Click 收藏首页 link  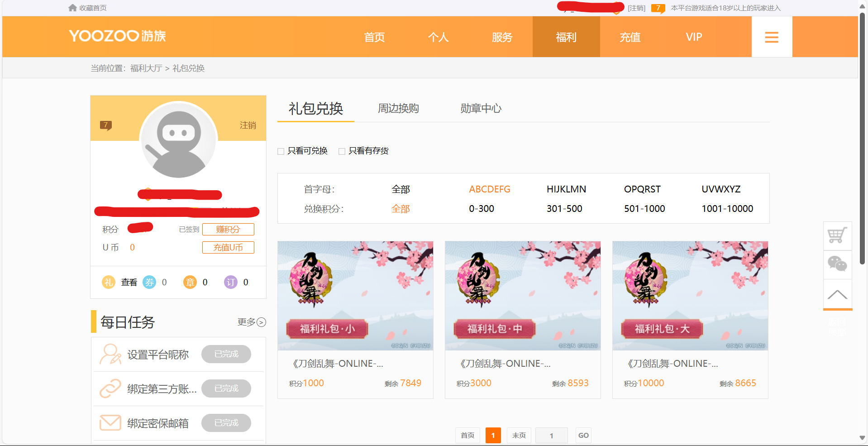click(93, 8)
